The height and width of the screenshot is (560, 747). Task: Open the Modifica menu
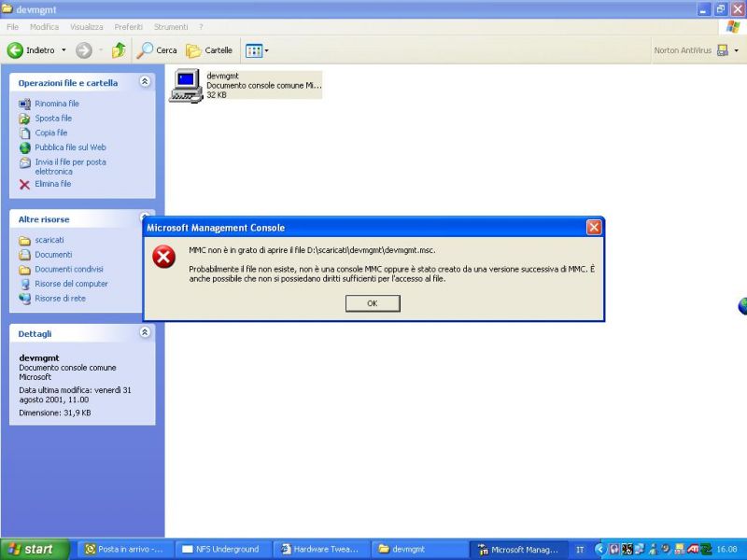[x=44, y=27]
